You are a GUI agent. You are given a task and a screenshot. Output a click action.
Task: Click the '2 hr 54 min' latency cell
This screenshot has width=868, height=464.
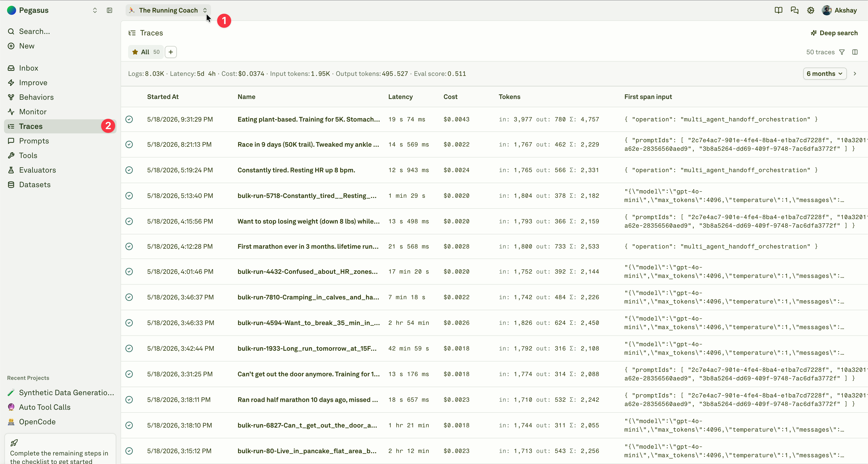tap(408, 323)
